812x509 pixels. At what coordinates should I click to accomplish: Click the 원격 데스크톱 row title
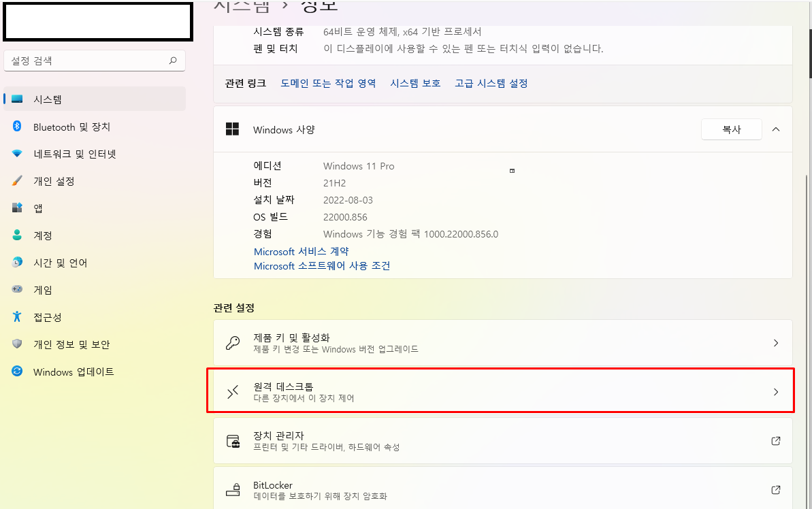click(x=283, y=387)
